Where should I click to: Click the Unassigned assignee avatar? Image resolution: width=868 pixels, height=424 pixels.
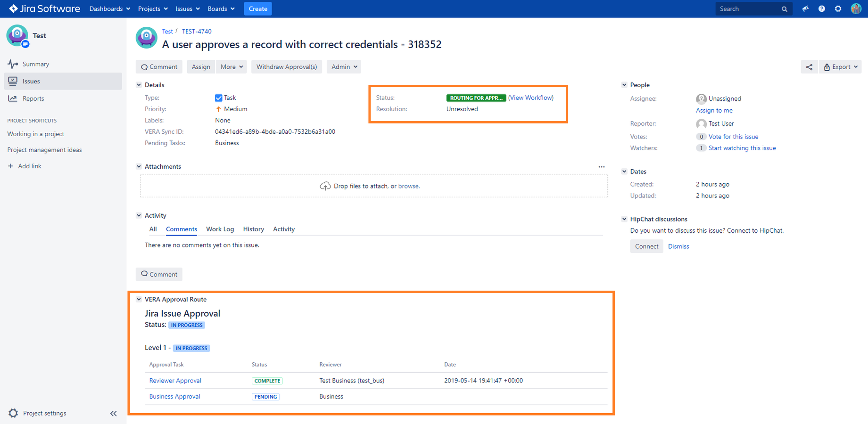coord(701,98)
